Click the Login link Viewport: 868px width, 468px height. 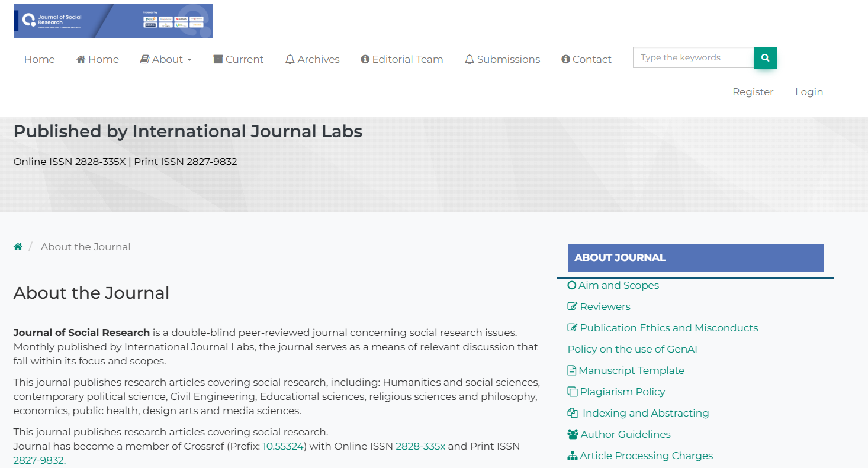809,92
